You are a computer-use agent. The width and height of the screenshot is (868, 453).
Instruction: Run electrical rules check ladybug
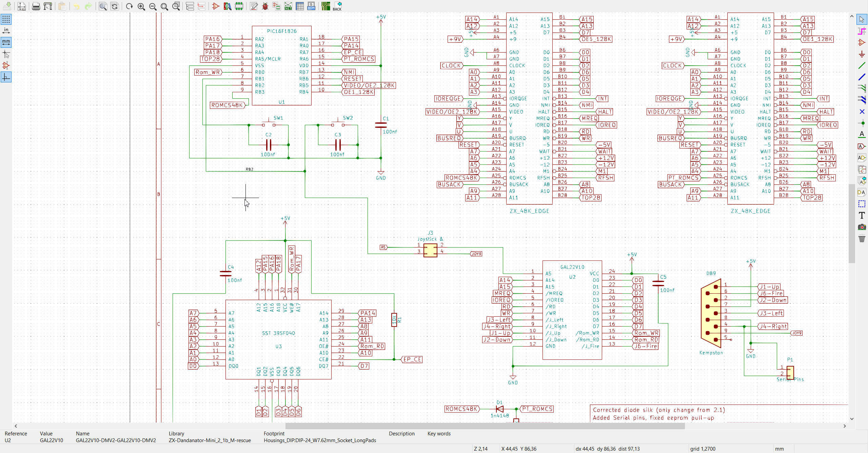(x=265, y=6)
